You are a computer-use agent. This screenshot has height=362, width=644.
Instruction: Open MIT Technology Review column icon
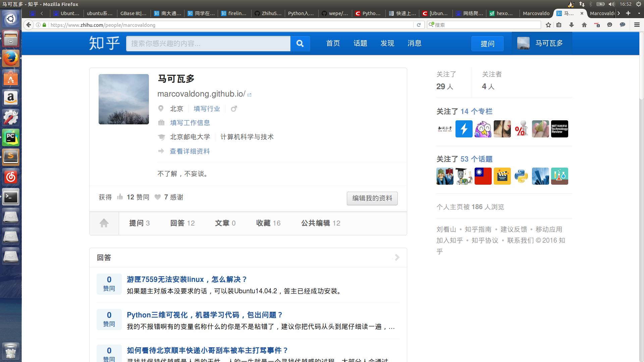click(559, 129)
